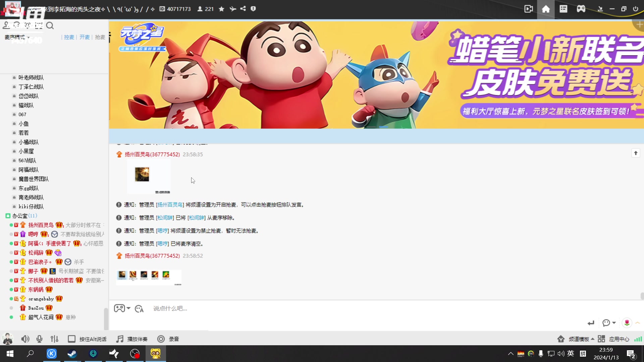644x362 pixels.
Task: Open the audio mixer sliders panel
Action: (x=54, y=339)
